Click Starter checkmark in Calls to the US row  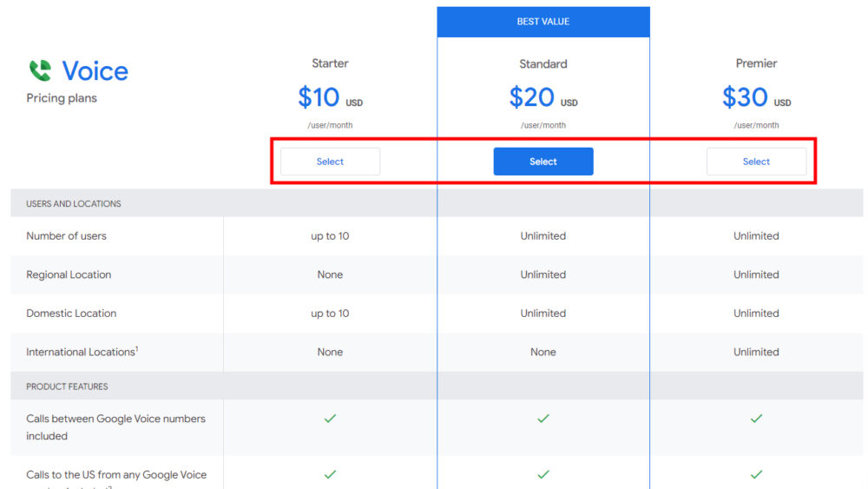[x=330, y=474]
